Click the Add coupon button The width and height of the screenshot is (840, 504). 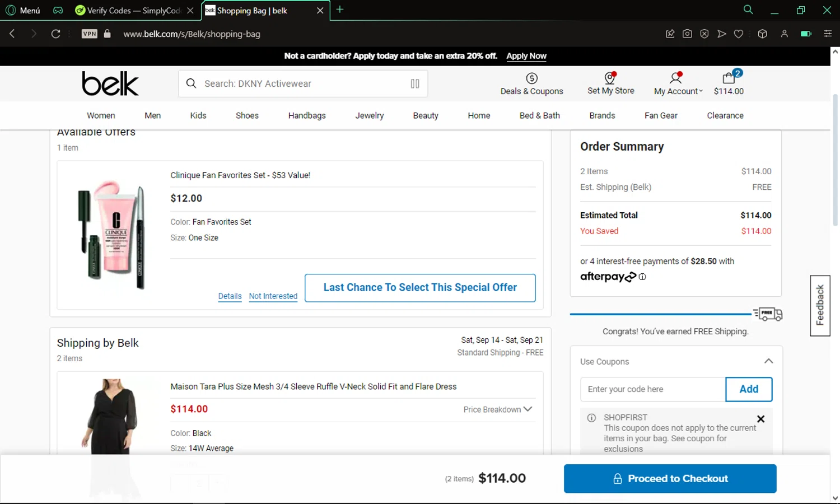pyautogui.click(x=749, y=389)
